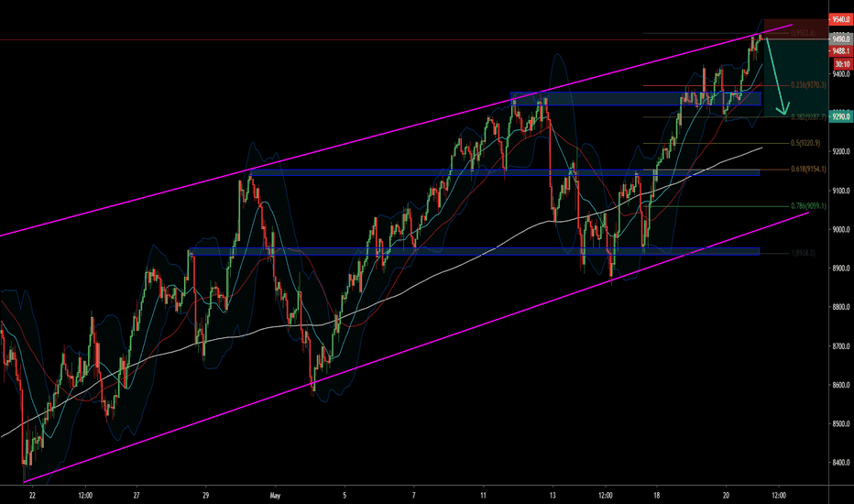The height and width of the screenshot is (504, 854).
Task: Click the 0.236(9370.3) Fibonacci level label
Action: point(808,85)
